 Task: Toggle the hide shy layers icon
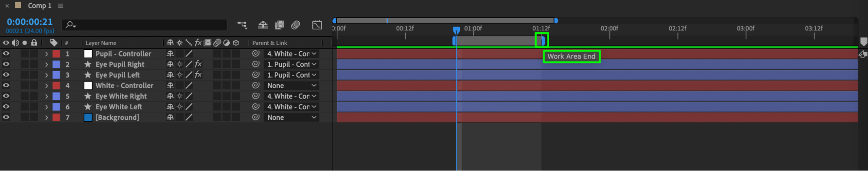click(263, 25)
